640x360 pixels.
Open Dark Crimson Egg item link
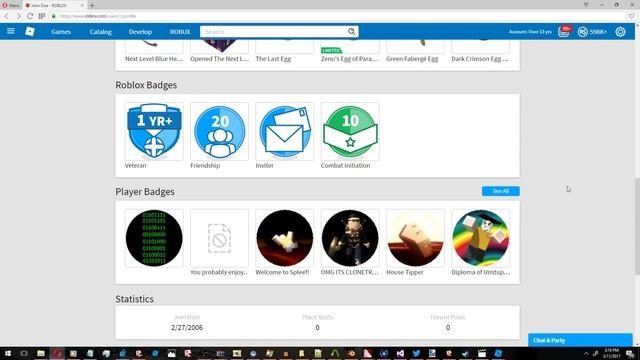point(480,59)
